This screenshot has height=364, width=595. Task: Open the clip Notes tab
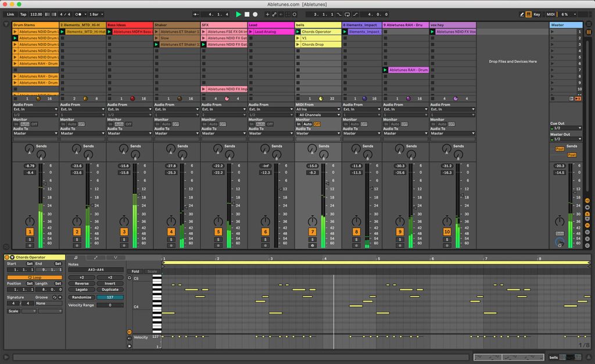coord(76,258)
